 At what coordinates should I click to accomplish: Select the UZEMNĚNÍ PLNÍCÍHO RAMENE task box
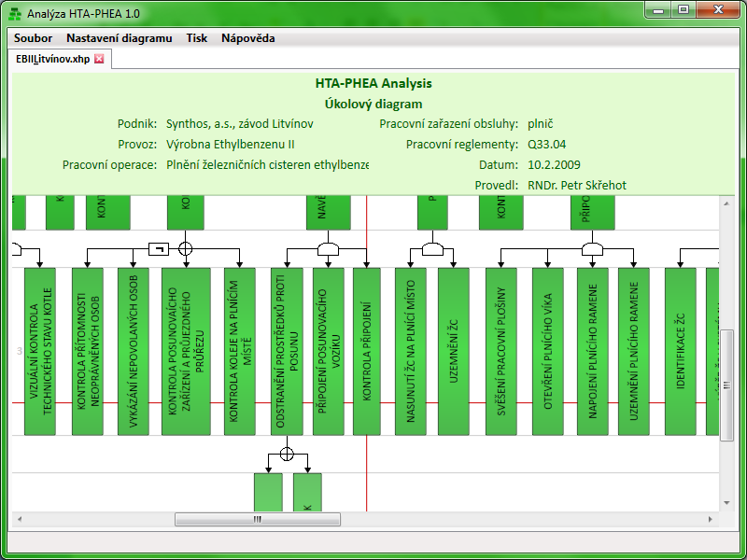pos(634,352)
